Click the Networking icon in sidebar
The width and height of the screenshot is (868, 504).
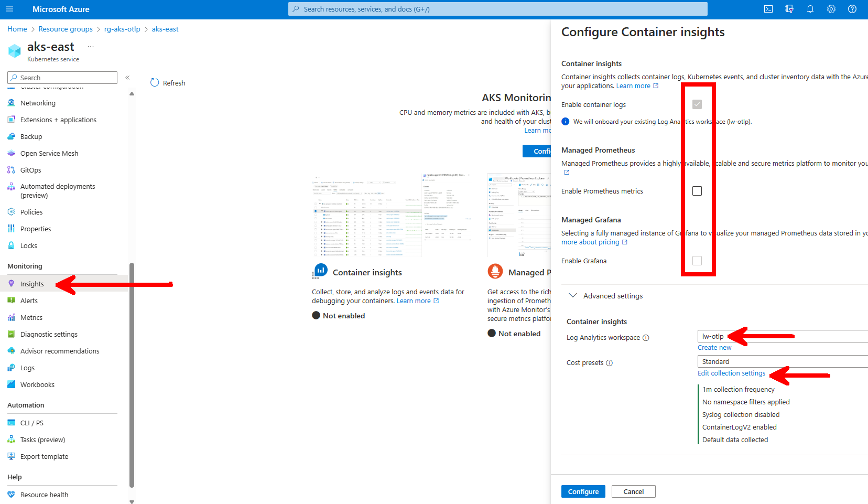[12, 103]
